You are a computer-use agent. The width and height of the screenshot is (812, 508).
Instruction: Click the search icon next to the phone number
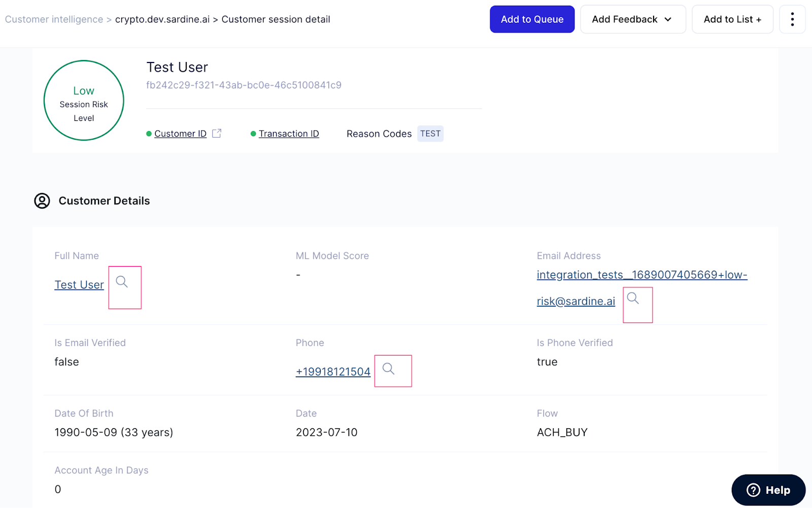tap(389, 370)
